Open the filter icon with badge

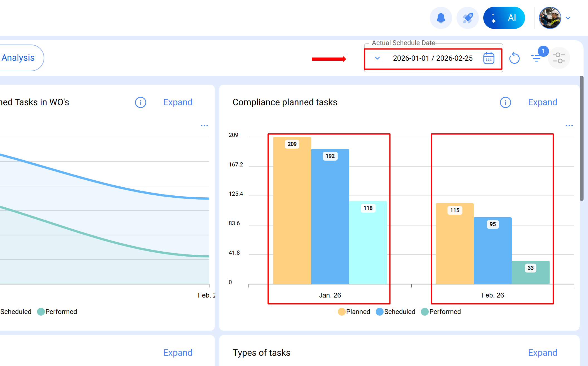pos(536,58)
